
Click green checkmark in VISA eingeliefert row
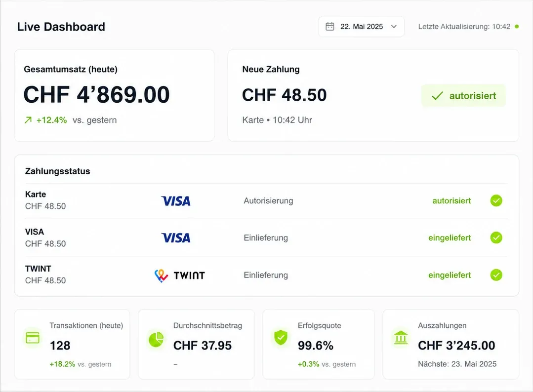[496, 237]
